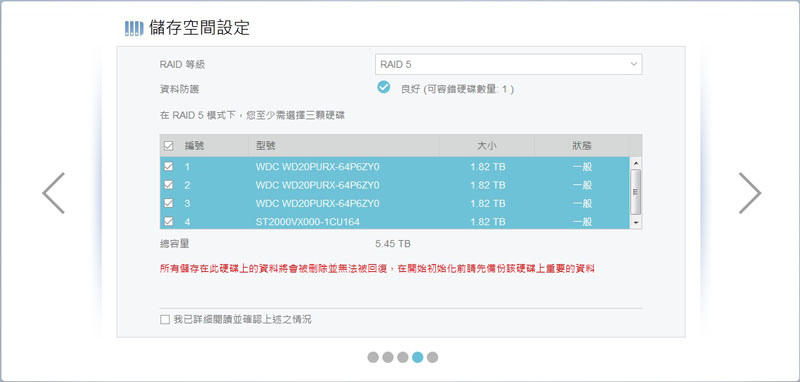
Task: Jump to third wizard page dot
Action: [403, 357]
